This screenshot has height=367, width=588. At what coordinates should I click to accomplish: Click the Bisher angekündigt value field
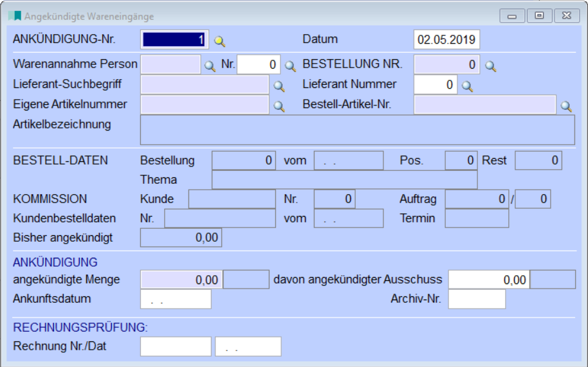coord(181,238)
